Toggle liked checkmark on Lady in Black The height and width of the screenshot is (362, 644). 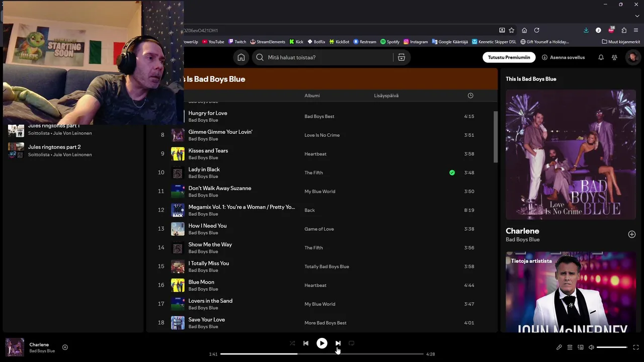[x=452, y=172]
